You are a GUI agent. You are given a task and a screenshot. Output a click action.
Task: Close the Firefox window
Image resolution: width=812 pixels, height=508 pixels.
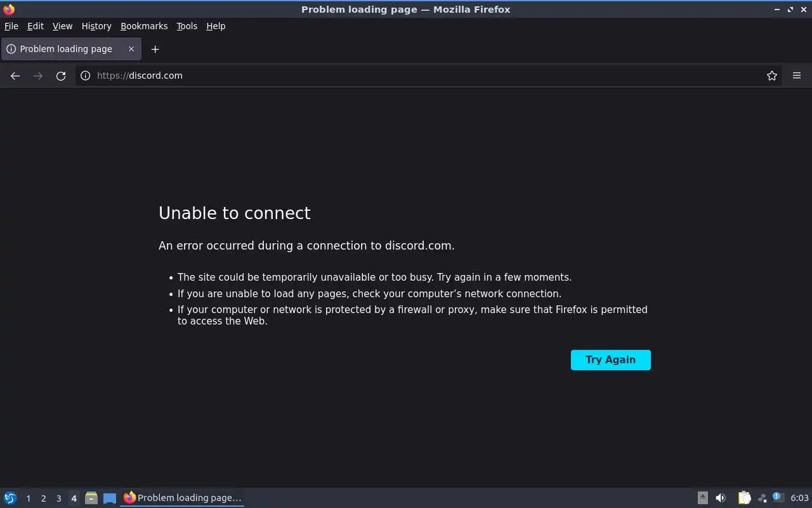click(803, 10)
